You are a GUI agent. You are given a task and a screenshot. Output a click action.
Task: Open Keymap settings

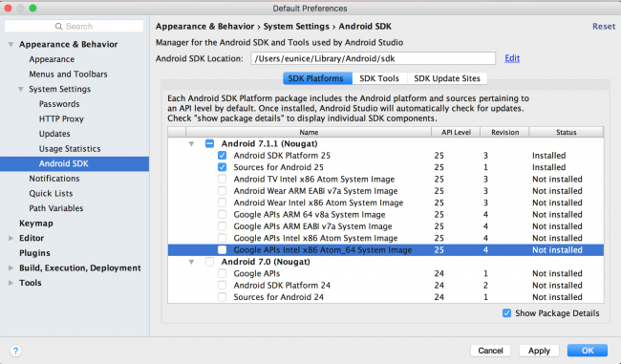[36, 223]
